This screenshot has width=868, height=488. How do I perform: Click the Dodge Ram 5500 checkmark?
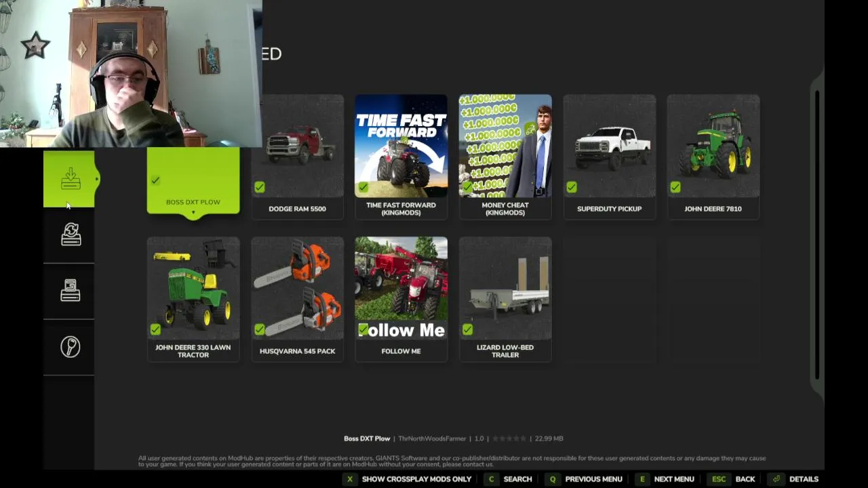(260, 187)
